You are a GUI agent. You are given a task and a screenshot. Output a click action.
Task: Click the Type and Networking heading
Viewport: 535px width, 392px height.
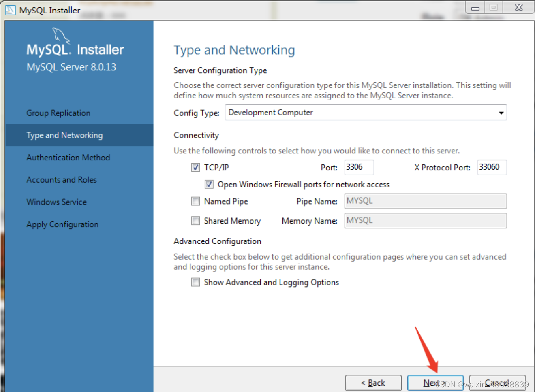[234, 50]
